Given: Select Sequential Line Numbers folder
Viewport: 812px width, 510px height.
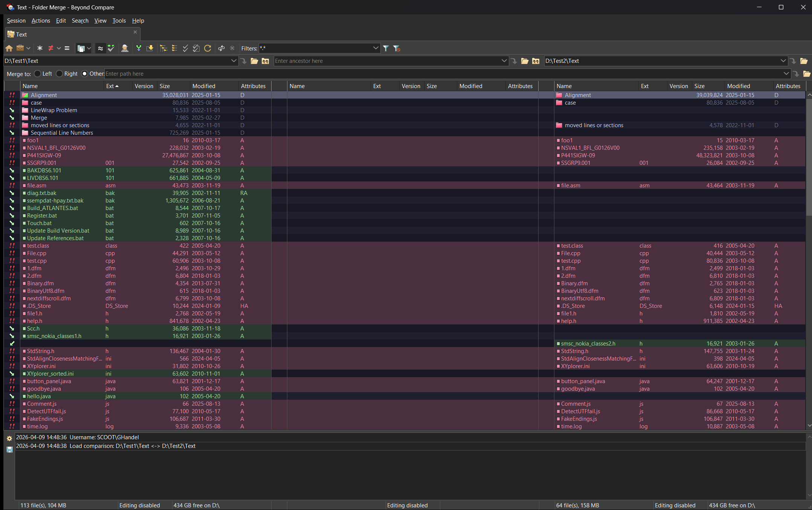Looking at the screenshot, I should click(62, 133).
